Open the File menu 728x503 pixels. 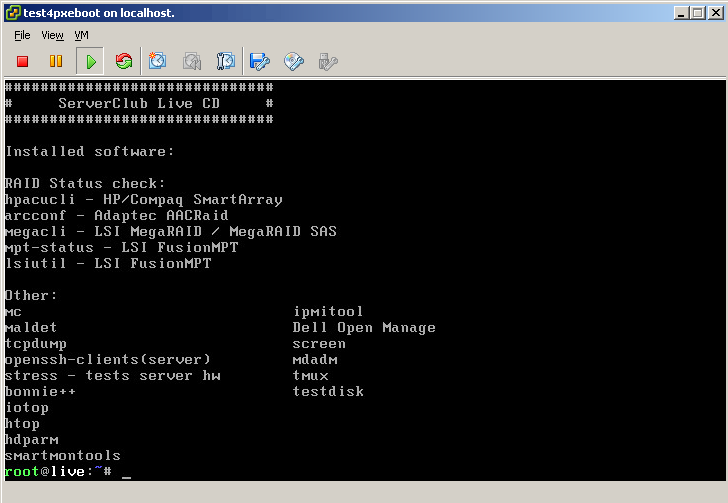[22, 35]
